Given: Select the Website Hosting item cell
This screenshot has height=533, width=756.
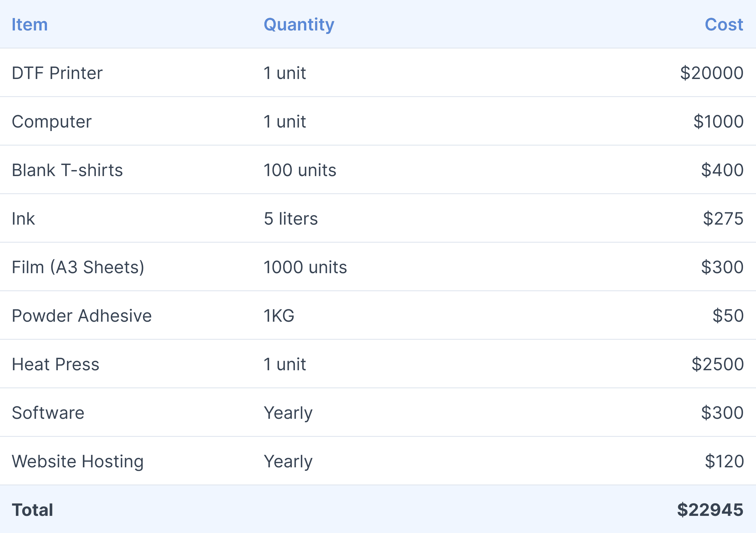Looking at the screenshot, I should point(78,461).
